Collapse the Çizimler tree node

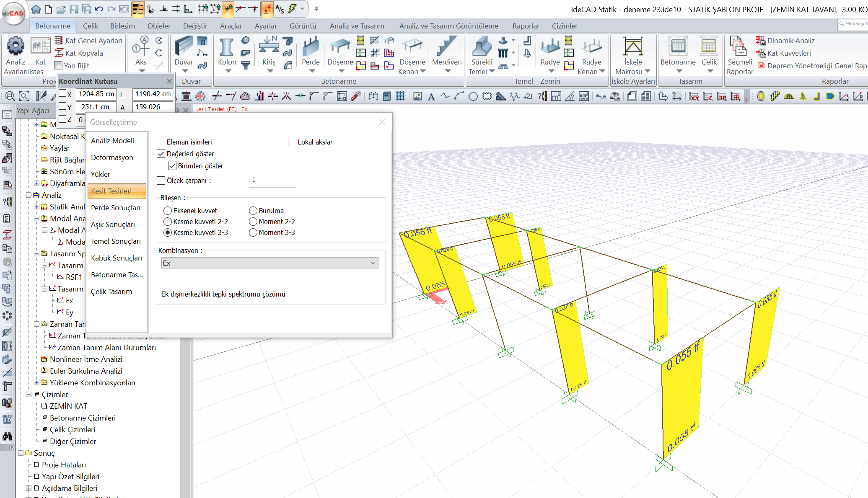click(29, 395)
